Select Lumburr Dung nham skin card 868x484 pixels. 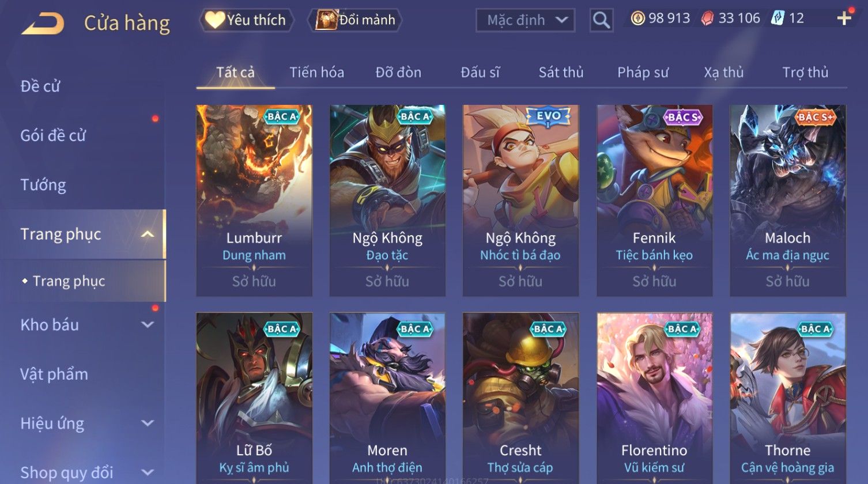click(x=254, y=201)
